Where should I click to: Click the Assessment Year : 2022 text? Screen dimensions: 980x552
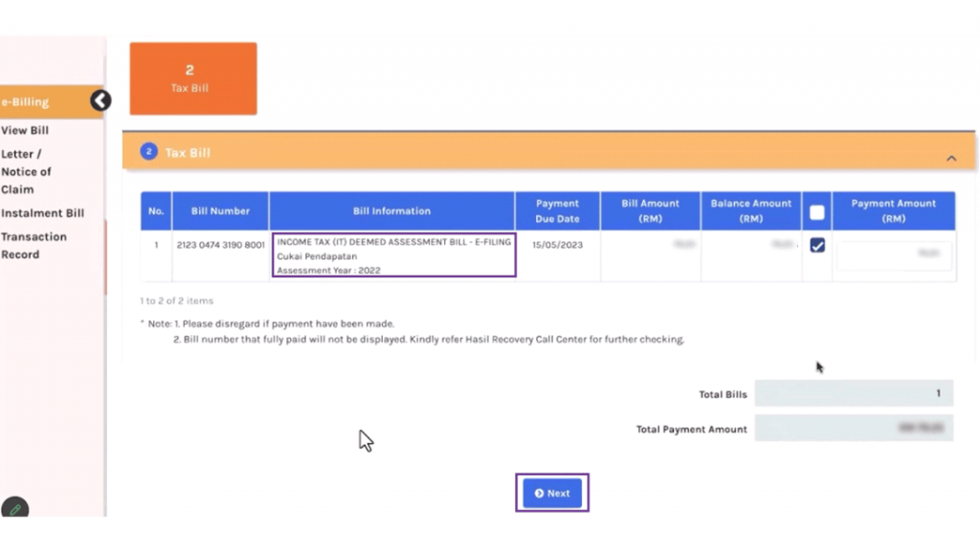[x=329, y=271]
